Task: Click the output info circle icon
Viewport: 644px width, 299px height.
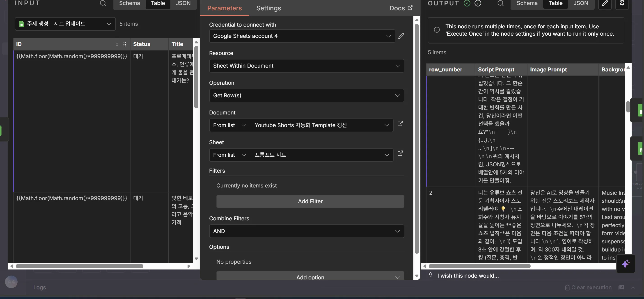Action: click(478, 3)
